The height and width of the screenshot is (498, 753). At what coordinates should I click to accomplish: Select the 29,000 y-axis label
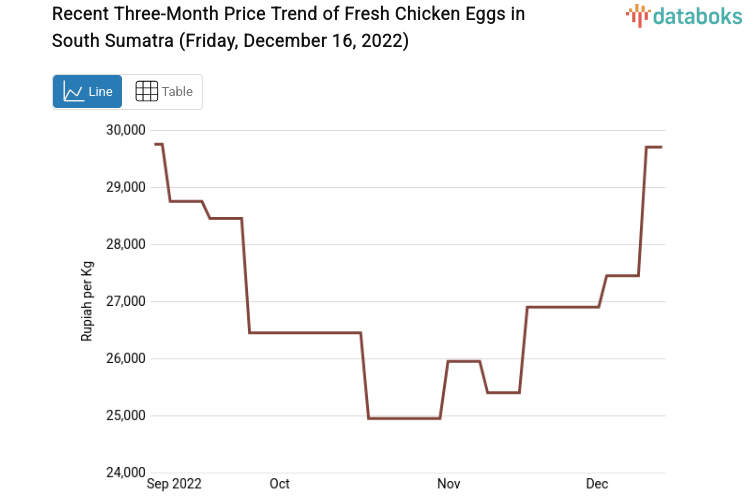(x=125, y=187)
